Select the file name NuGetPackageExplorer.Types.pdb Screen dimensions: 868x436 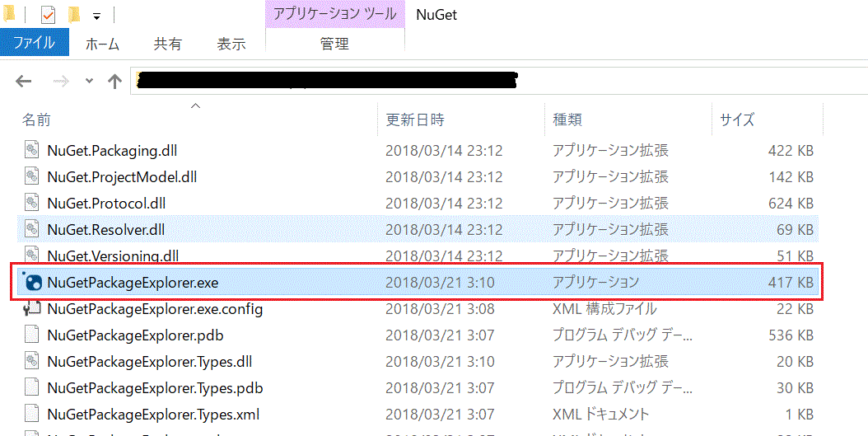[155, 388]
